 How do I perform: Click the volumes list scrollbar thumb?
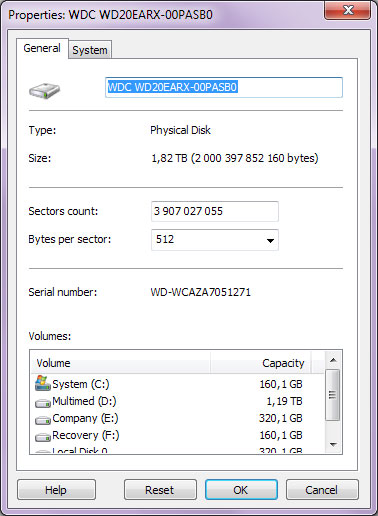tap(332, 395)
